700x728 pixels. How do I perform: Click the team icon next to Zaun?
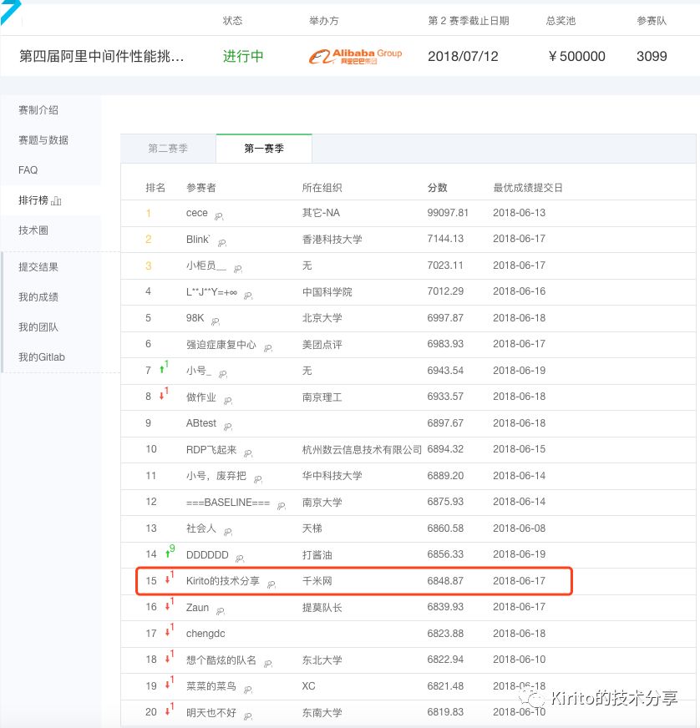tap(221, 611)
